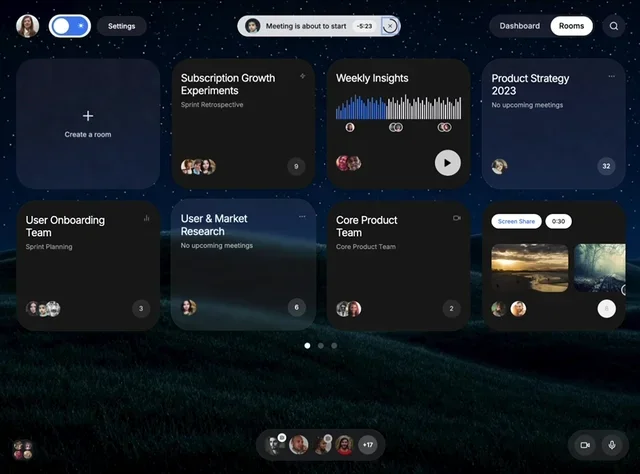This screenshot has width=640, height=474.
Task: Click bald participant avatar in bottom bar
Action: point(298,445)
